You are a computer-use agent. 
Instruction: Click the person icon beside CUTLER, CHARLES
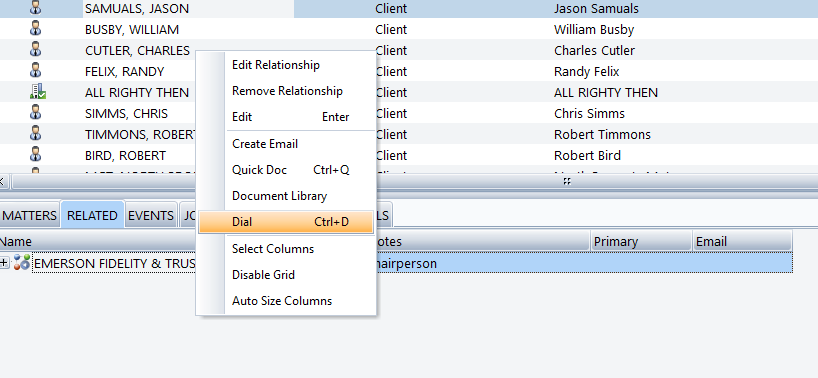point(35,50)
